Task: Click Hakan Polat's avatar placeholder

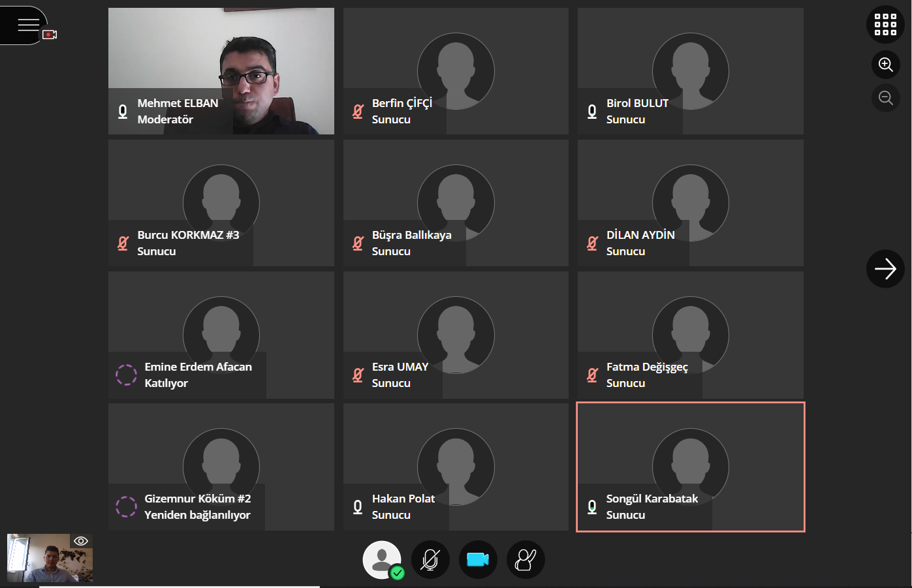Action: point(456,467)
